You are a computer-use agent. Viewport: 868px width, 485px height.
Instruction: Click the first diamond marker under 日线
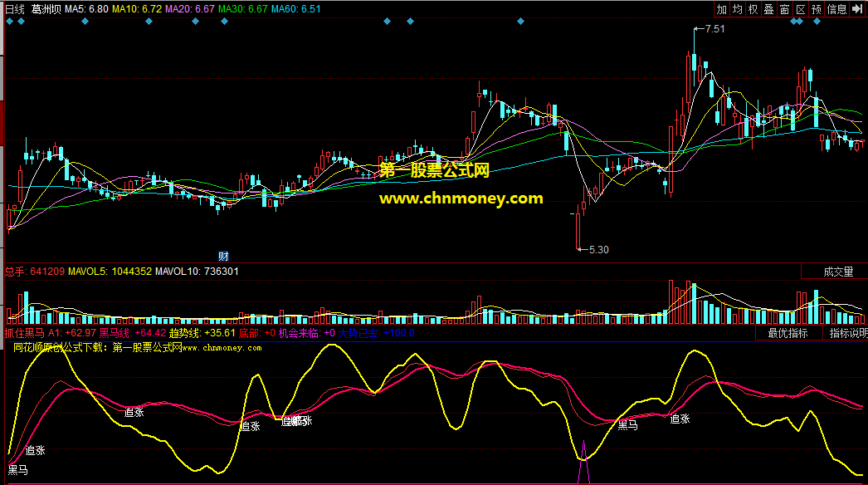9,21
